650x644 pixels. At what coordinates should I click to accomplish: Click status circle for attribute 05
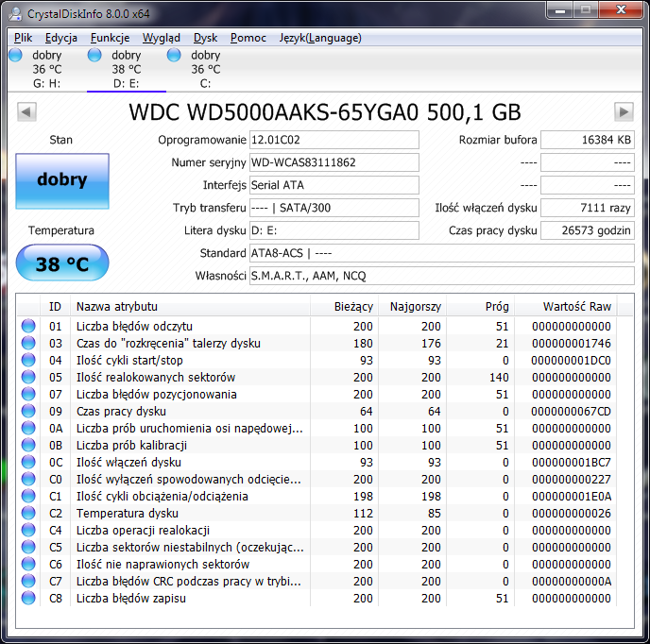pos(28,377)
